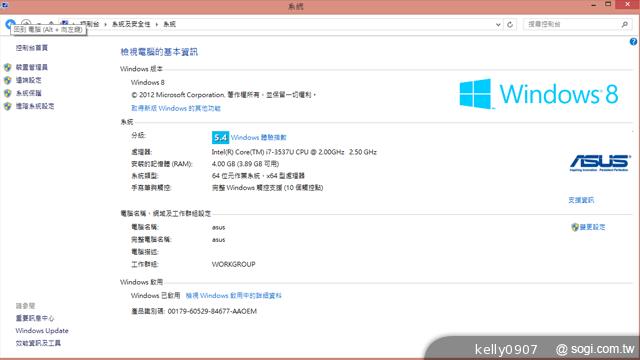
Task: Click the refresh button beside the address bar
Action: (510, 24)
